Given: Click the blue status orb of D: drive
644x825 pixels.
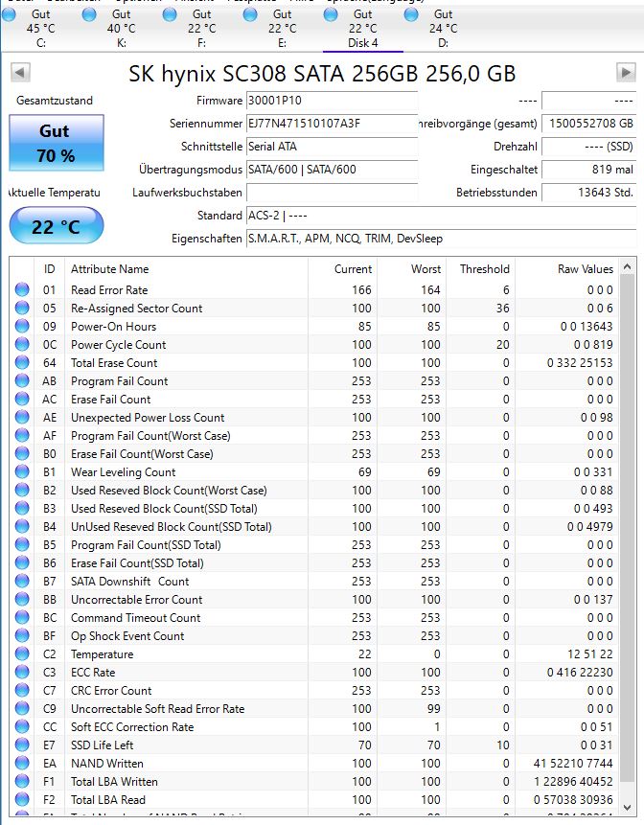Looking at the screenshot, I should 411,14.
